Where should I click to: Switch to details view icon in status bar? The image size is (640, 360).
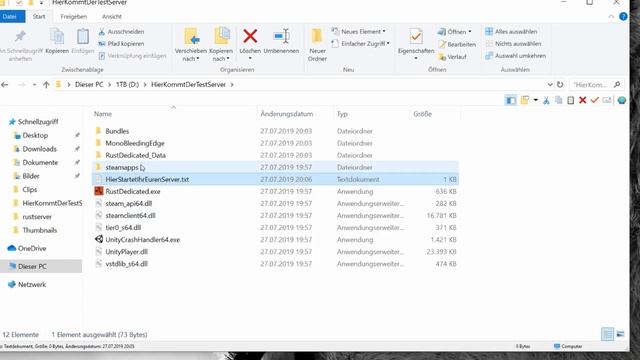tap(607, 334)
